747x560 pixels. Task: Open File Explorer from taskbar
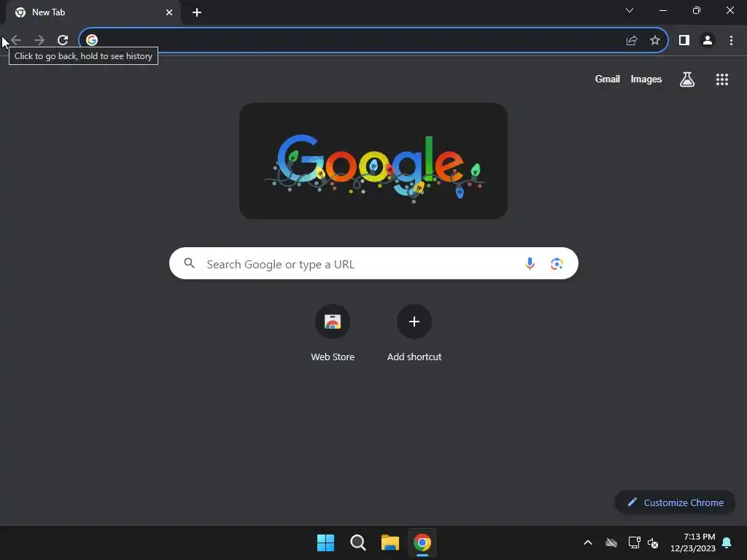point(390,542)
